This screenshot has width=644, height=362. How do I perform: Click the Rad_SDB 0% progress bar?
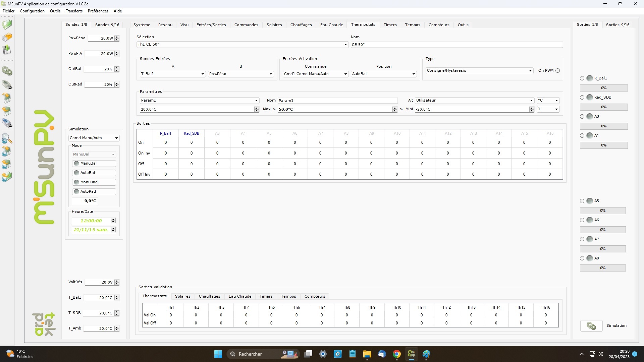point(603,107)
